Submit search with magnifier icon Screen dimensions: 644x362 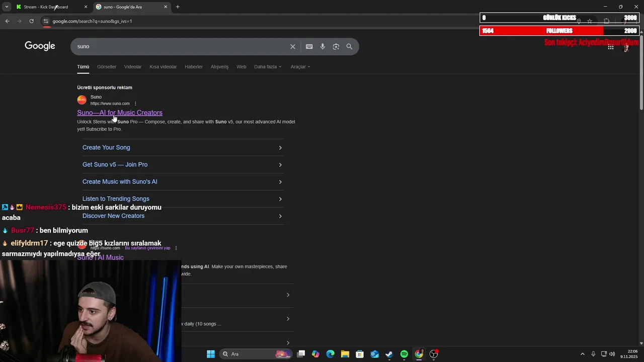(x=349, y=46)
